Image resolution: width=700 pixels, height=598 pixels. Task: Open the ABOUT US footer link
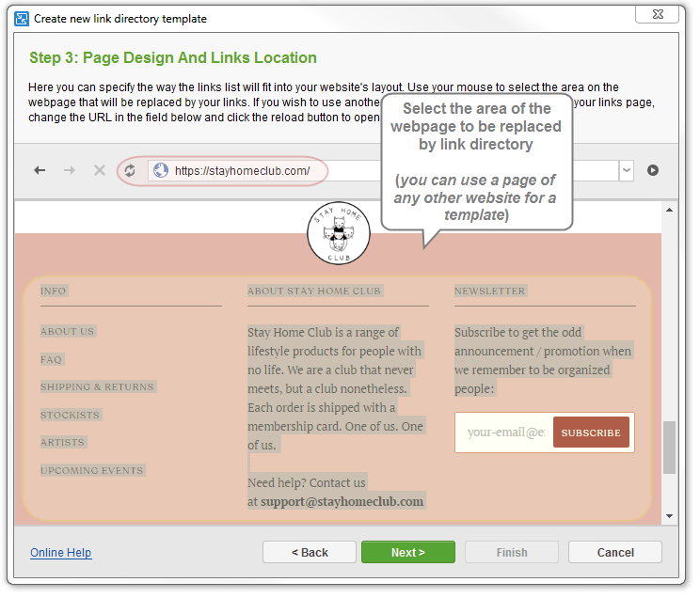coord(67,332)
